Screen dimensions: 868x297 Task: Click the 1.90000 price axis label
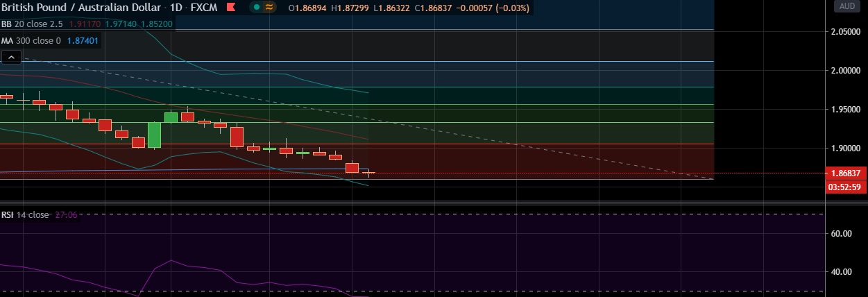[845, 148]
